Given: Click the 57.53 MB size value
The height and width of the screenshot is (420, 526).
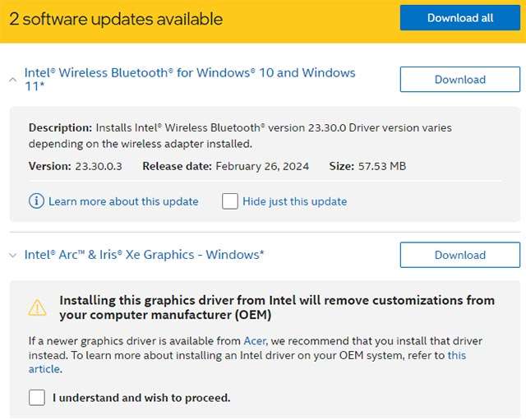Looking at the screenshot, I should (x=382, y=166).
